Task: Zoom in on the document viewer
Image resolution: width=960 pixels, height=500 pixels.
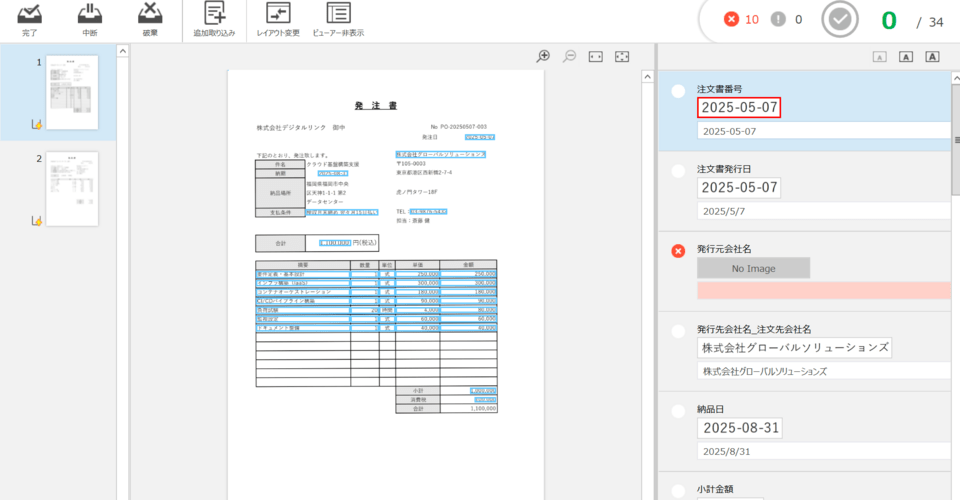Action: coord(543,56)
